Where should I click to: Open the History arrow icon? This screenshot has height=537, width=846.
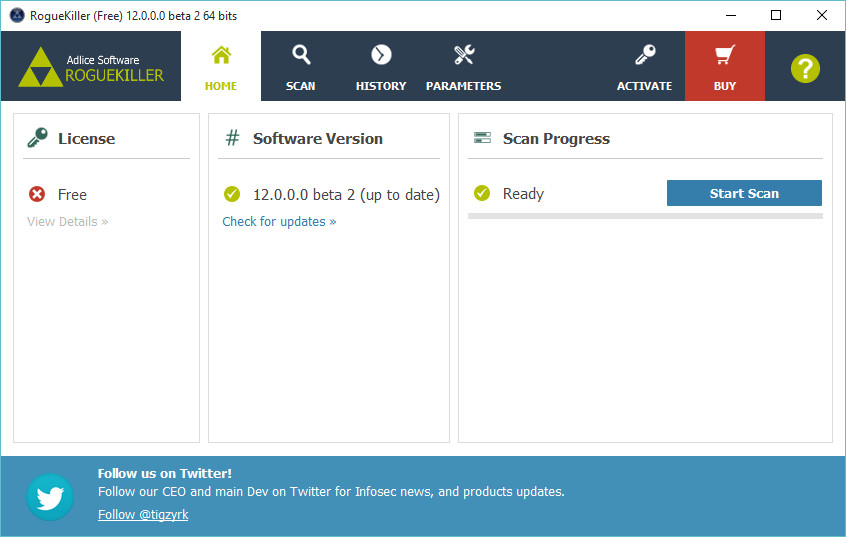pyautogui.click(x=381, y=55)
